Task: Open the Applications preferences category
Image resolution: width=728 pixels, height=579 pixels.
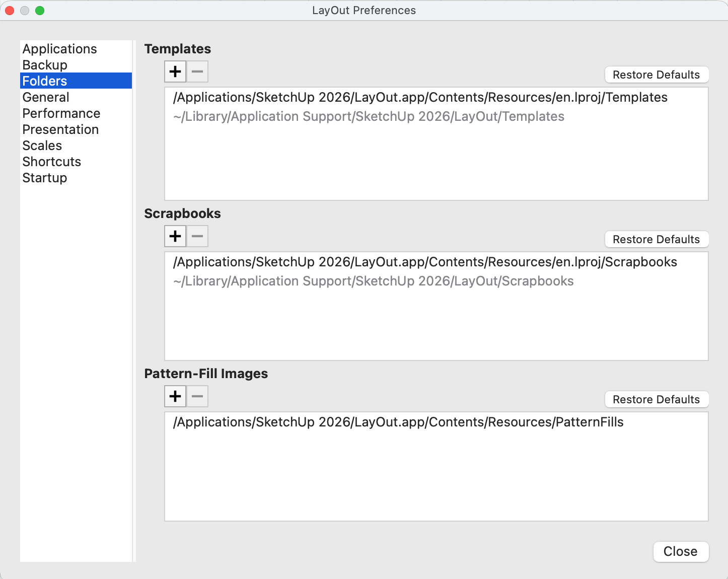Action: [76, 49]
